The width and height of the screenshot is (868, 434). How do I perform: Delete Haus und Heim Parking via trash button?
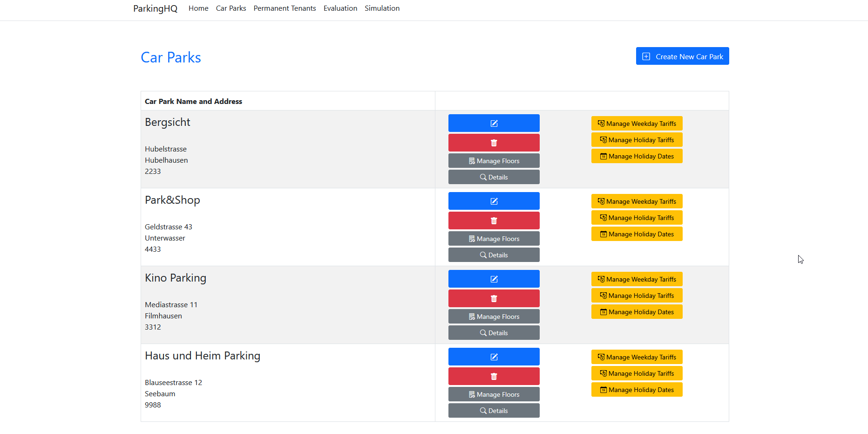pyautogui.click(x=494, y=376)
